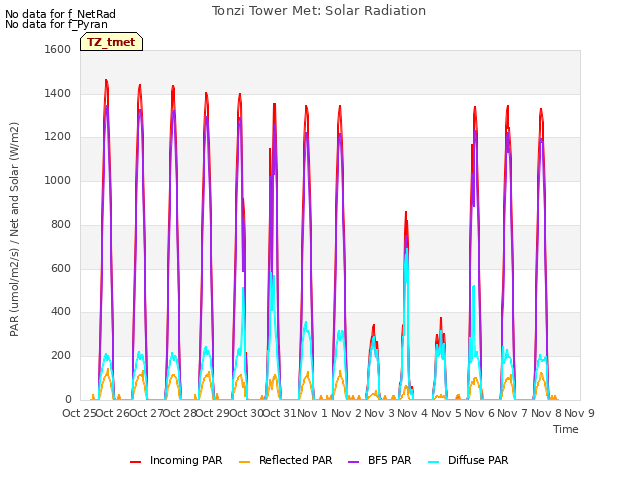The height and width of the screenshot is (480, 640).
Task: Click the 'No data for f_NetRad' message
Action: click(60, 14)
